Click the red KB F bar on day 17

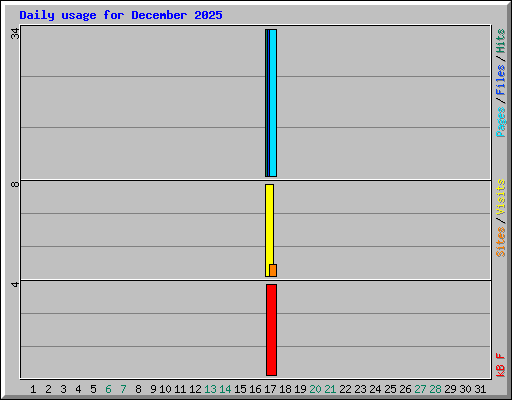point(271,330)
